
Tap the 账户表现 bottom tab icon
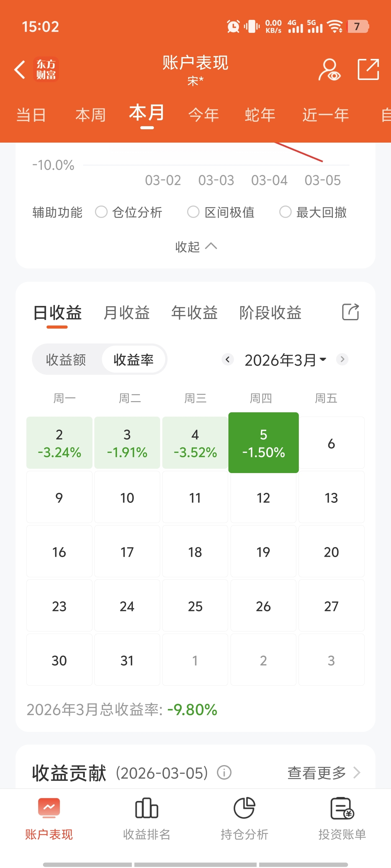coord(49,808)
